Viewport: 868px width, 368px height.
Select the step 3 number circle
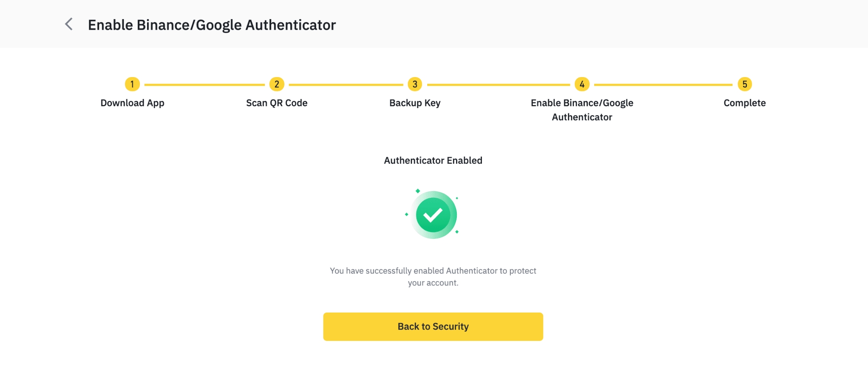415,84
